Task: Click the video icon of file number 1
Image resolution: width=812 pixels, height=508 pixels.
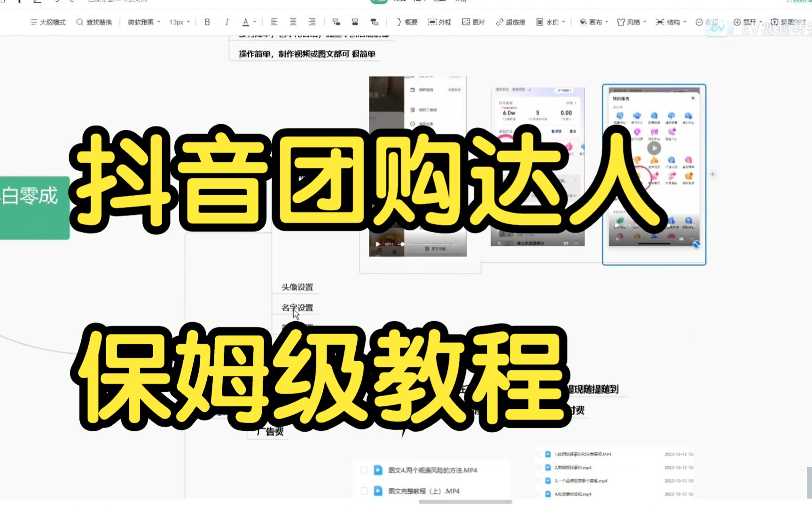Action: 548,454
